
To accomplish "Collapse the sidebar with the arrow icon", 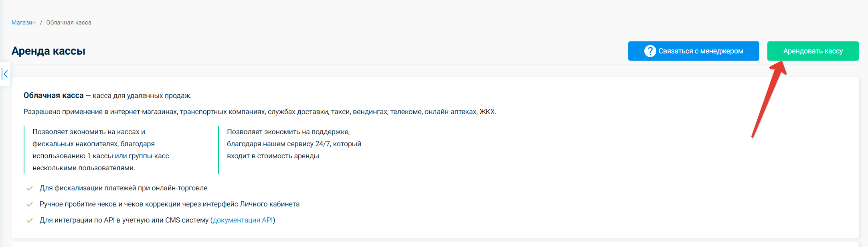I will [5, 74].
